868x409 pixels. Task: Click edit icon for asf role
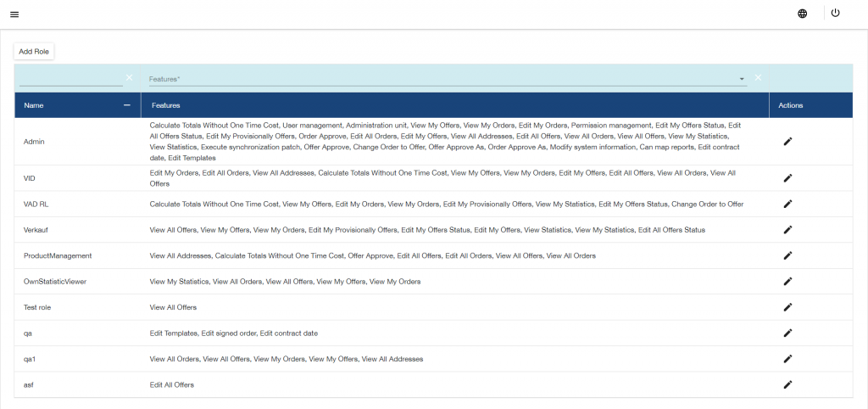tap(787, 384)
